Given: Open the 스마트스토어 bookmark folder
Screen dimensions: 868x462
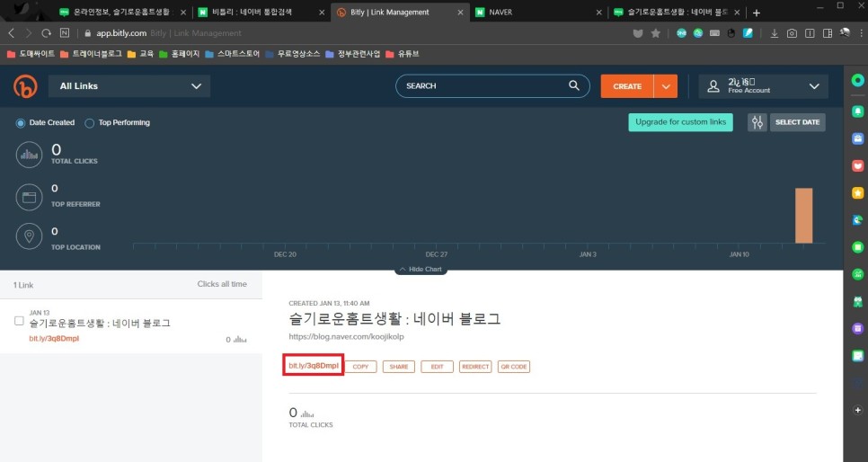Looking at the screenshot, I should pyautogui.click(x=232, y=54).
